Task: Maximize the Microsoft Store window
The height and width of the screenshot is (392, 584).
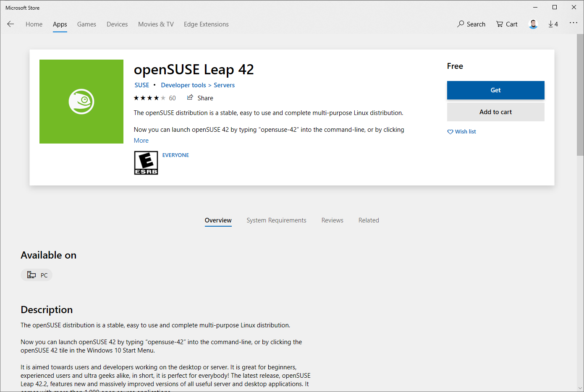Action: (555, 7)
